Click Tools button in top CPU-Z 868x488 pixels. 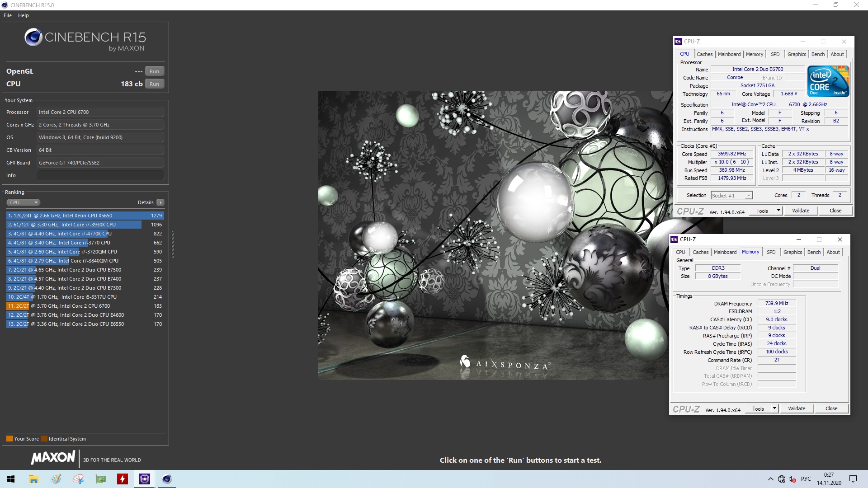[762, 211]
